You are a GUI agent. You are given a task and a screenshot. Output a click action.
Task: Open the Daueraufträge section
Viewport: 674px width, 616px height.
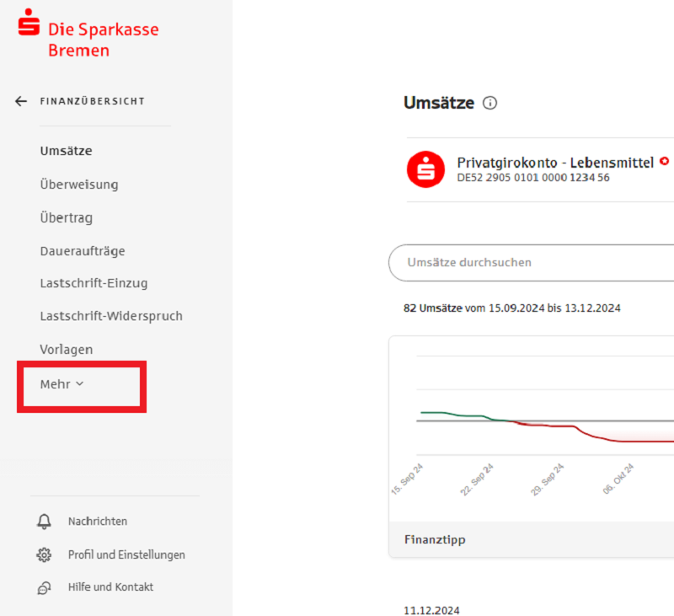(83, 251)
